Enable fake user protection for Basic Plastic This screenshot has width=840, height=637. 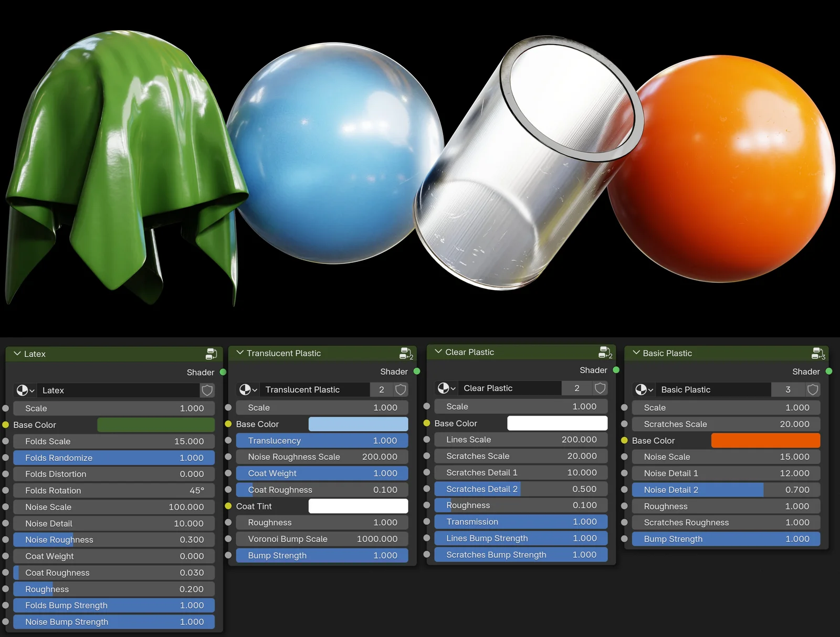(813, 389)
